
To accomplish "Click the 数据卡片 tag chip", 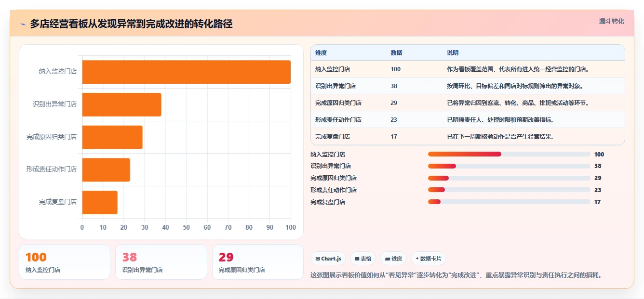I will [429, 259].
